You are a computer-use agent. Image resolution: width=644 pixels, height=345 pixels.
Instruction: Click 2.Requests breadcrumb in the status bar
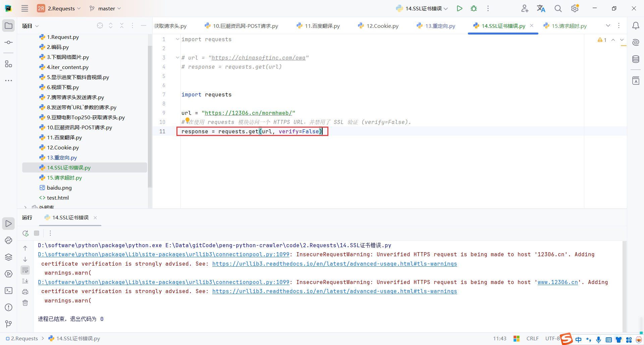point(22,339)
